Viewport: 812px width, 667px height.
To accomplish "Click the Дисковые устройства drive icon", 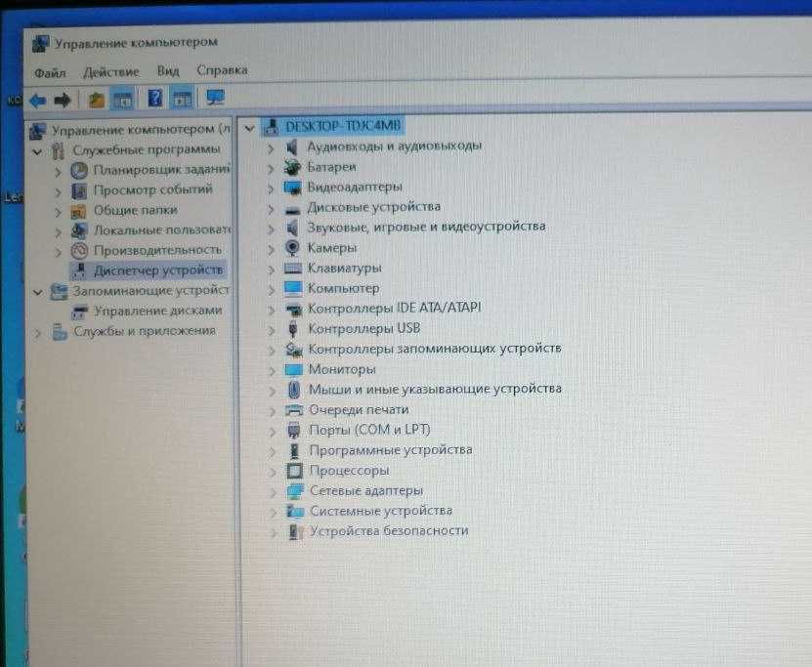I will point(292,210).
